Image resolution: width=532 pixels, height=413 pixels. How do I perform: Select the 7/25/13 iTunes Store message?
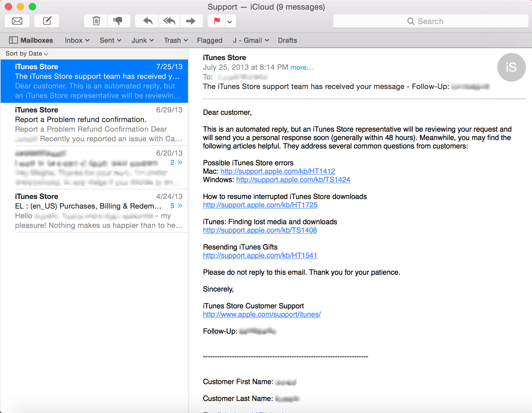(94, 81)
